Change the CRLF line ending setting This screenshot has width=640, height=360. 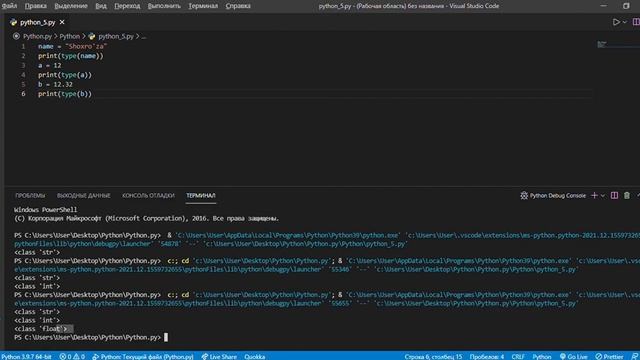[x=518, y=356]
